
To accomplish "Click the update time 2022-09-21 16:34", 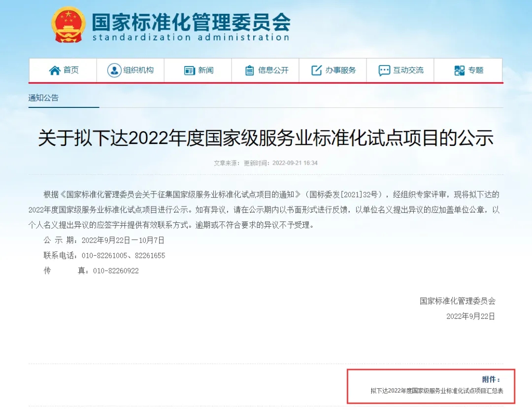I will click(x=295, y=163).
